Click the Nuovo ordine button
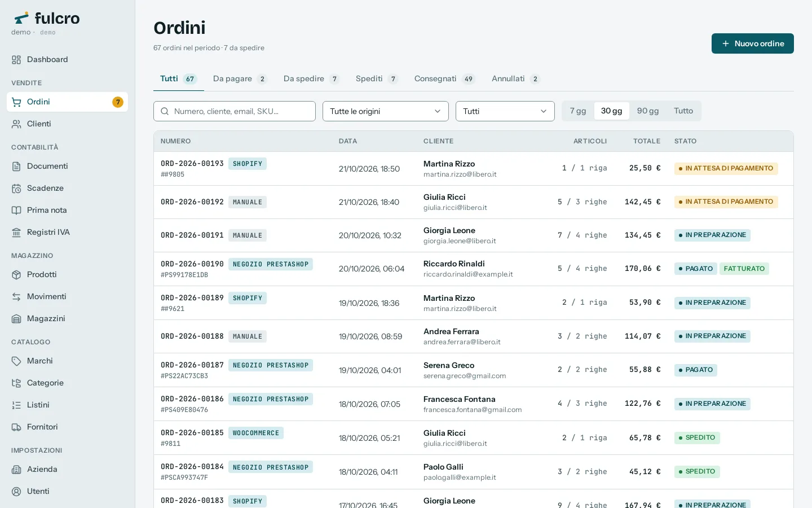Image resolution: width=812 pixels, height=508 pixels. click(753, 43)
